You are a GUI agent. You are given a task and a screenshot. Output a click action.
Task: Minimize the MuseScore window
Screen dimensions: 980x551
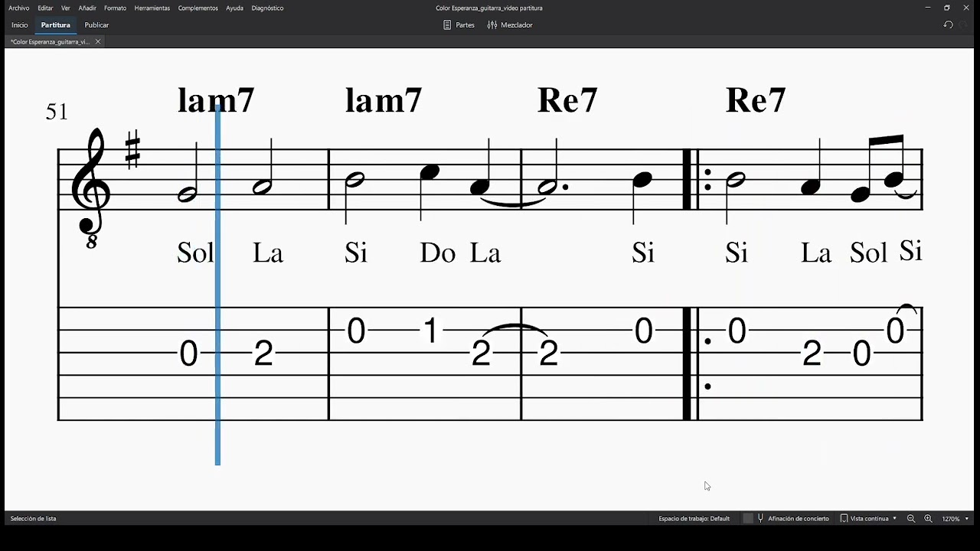927,8
